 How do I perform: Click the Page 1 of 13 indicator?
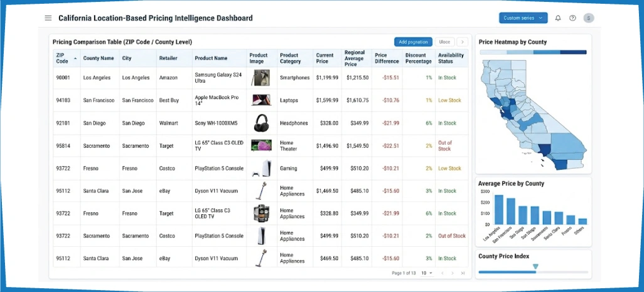[x=404, y=273]
